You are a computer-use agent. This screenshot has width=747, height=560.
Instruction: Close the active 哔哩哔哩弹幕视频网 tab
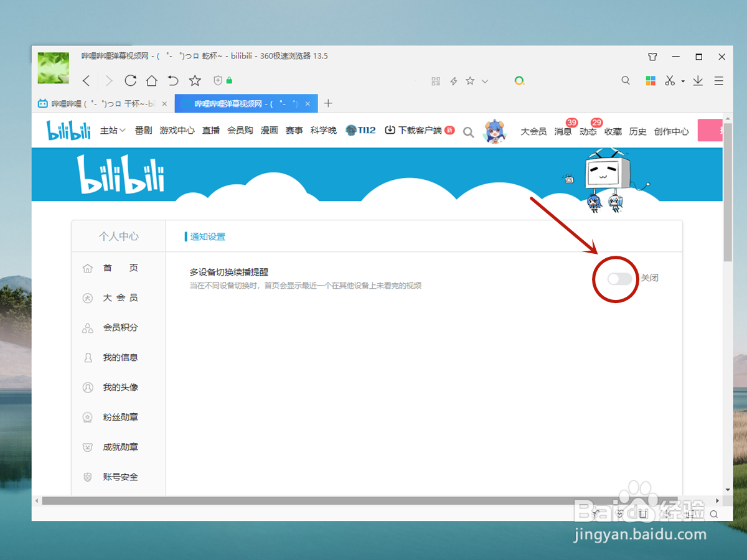pos(308,104)
